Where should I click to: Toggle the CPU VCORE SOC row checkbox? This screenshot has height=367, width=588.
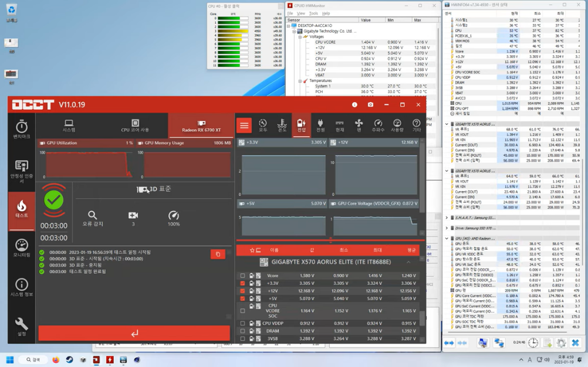click(x=242, y=311)
